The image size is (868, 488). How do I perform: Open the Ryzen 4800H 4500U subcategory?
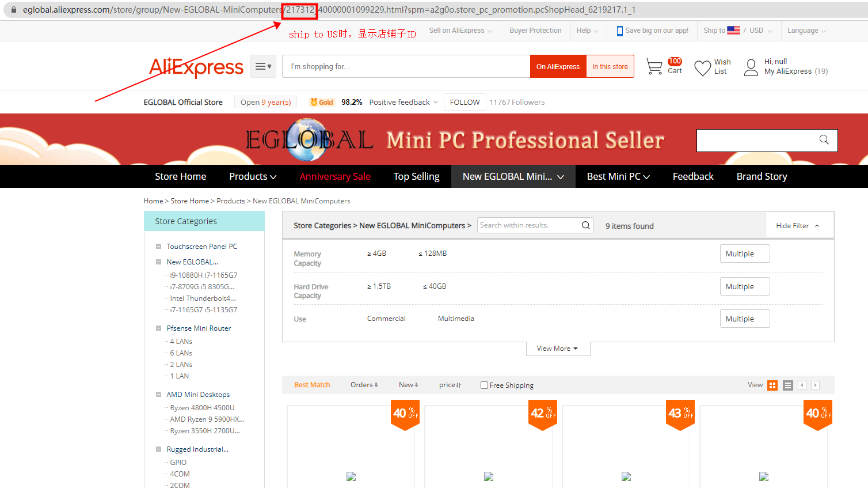click(x=202, y=408)
